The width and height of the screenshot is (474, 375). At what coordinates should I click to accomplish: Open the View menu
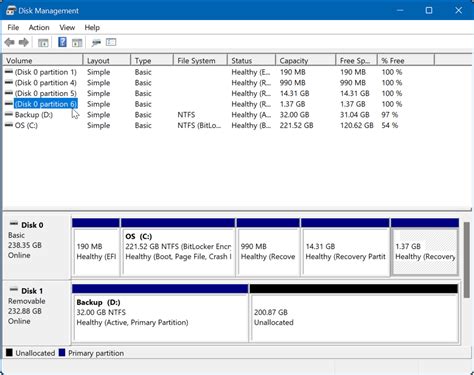(67, 28)
